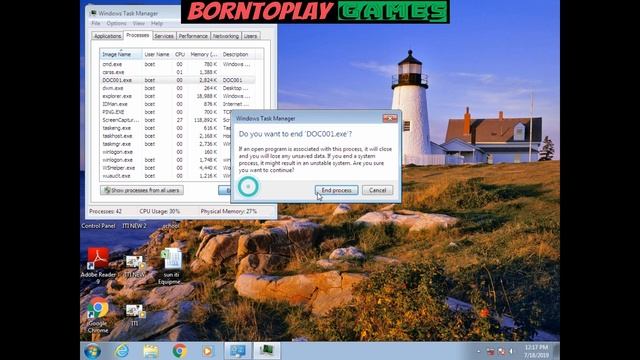Select the csrss.exe process row

click(x=178, y=72)
